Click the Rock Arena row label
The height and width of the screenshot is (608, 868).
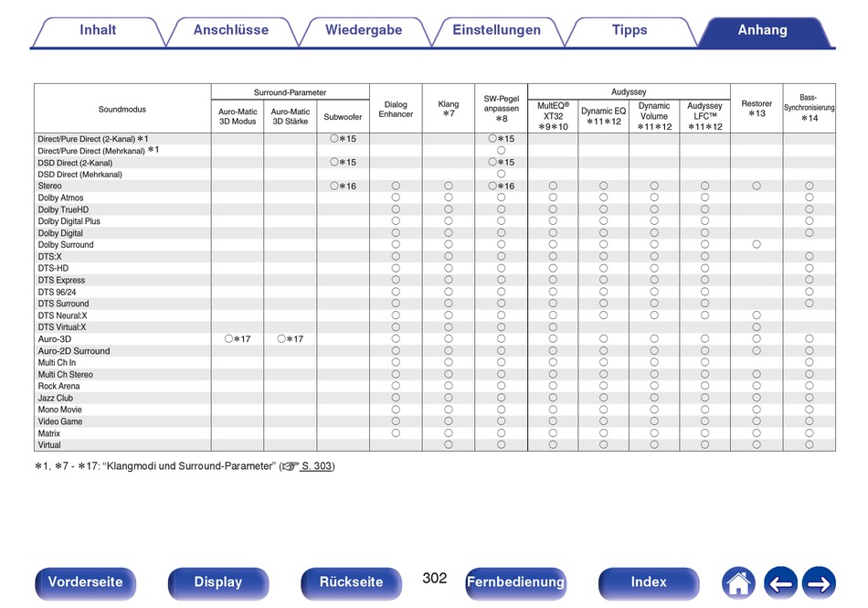[58, 387]
